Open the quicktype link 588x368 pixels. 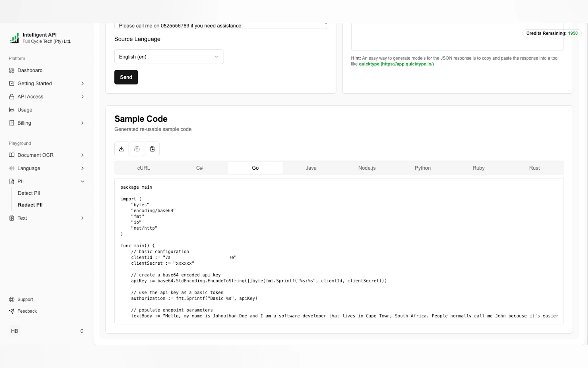(396, 64)
